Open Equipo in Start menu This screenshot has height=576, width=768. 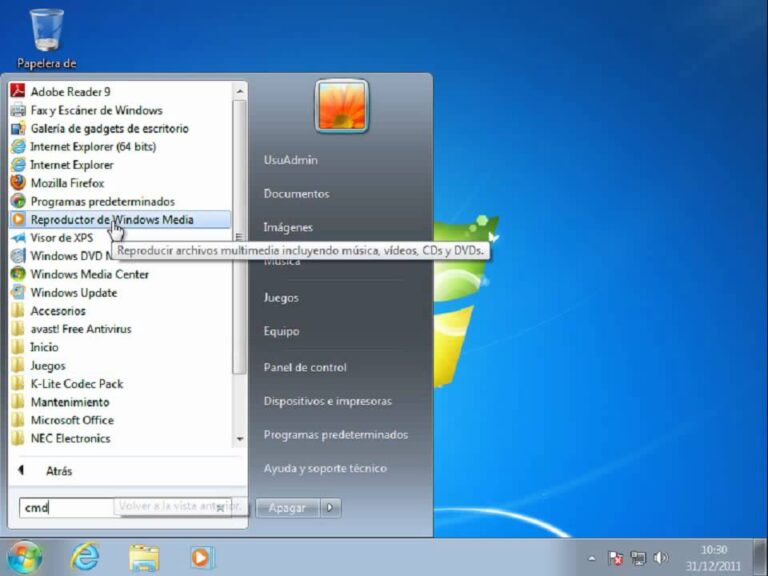282,331
